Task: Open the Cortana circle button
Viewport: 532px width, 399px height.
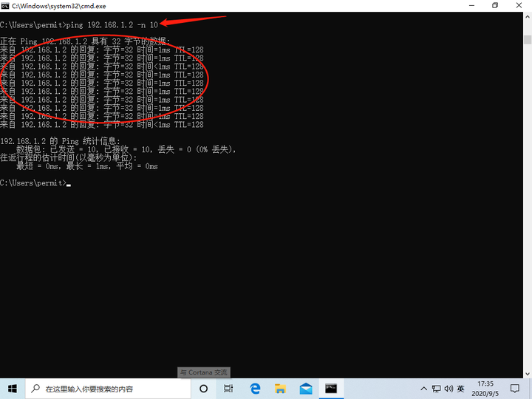Action: (204, 389)
